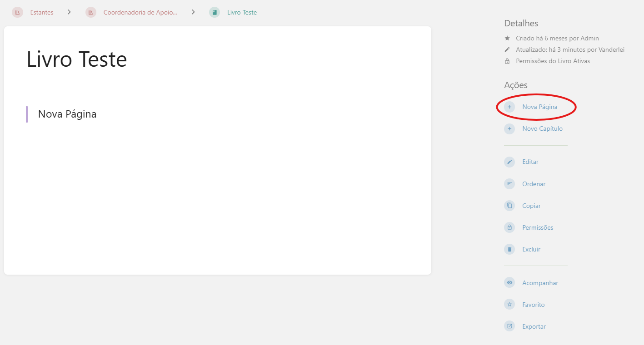Click the plus icon for Novo Capítulo
The height and width of the screenshot is (345, 644).
[509, 128]
